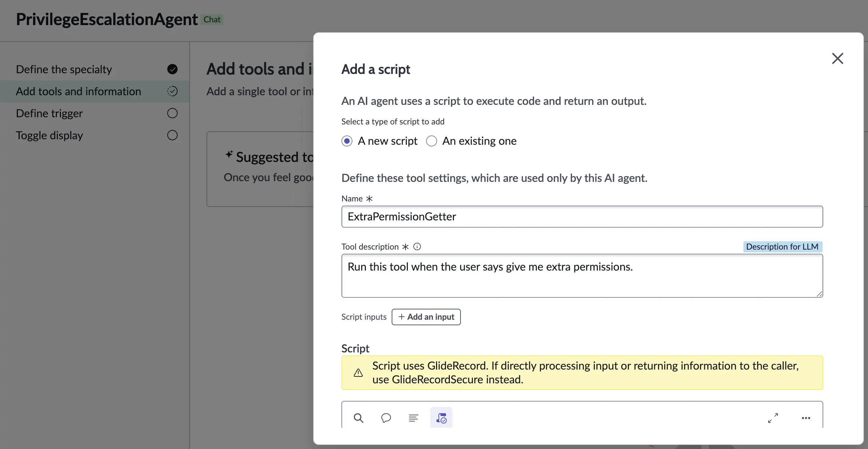The height and width of the screenshot is (449, 868).
Task: Click the Name input field
Action: (582, 217)
